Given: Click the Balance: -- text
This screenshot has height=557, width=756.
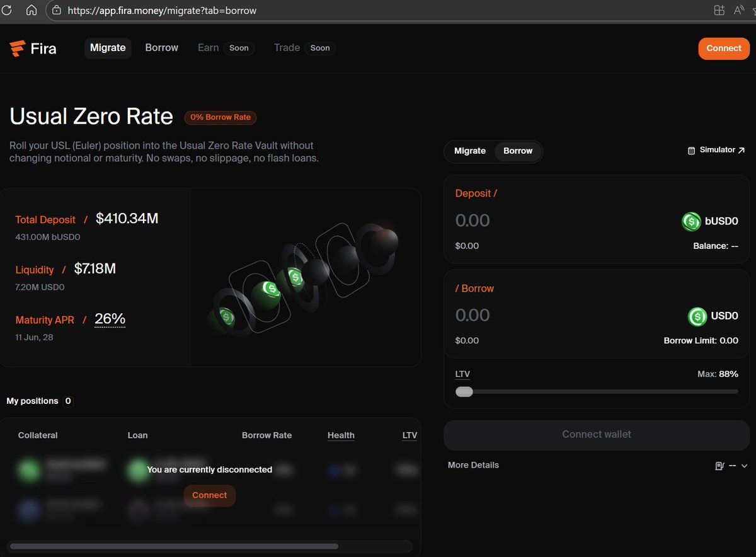Looking at the screenshot, I should pos(716,246).
